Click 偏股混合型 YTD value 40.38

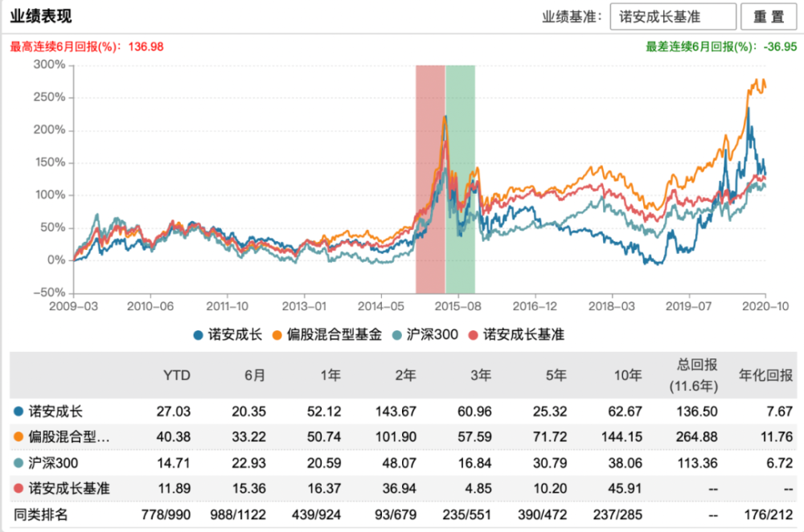coord(174,437)
